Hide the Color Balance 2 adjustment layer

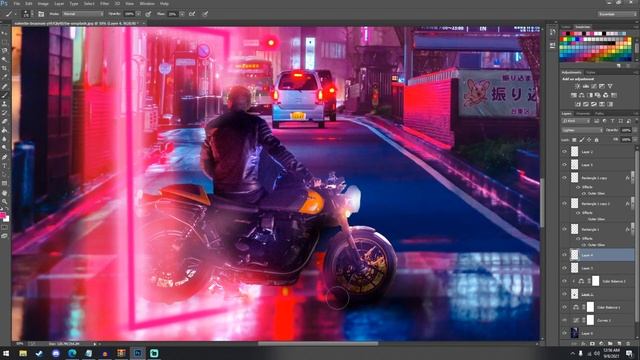point(564,281)
